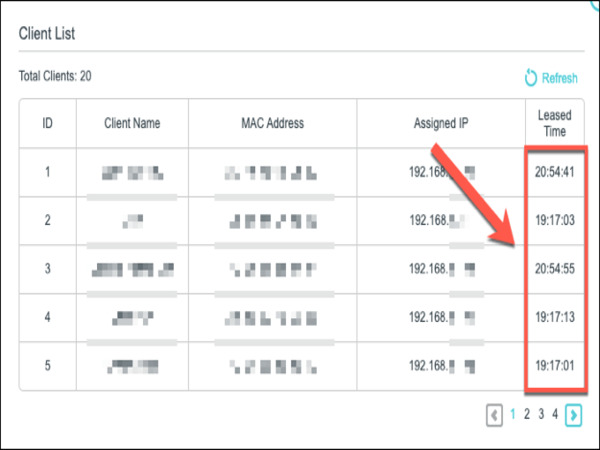
Task: Select leased time 20:54:55 cell
Action: coord(554,269)
